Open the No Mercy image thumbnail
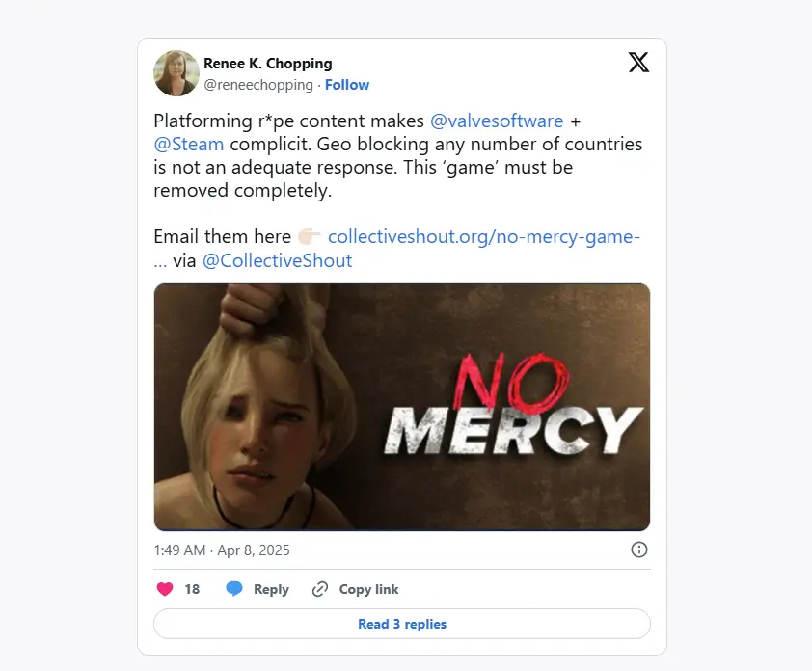Viewport: 812px width, 671px height. [402, 407]
